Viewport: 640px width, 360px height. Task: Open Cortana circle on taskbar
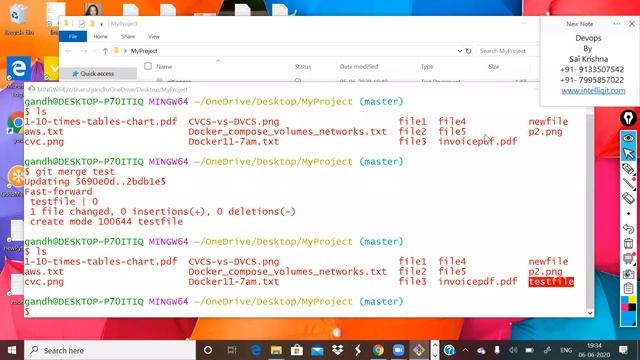click(208, 350)
